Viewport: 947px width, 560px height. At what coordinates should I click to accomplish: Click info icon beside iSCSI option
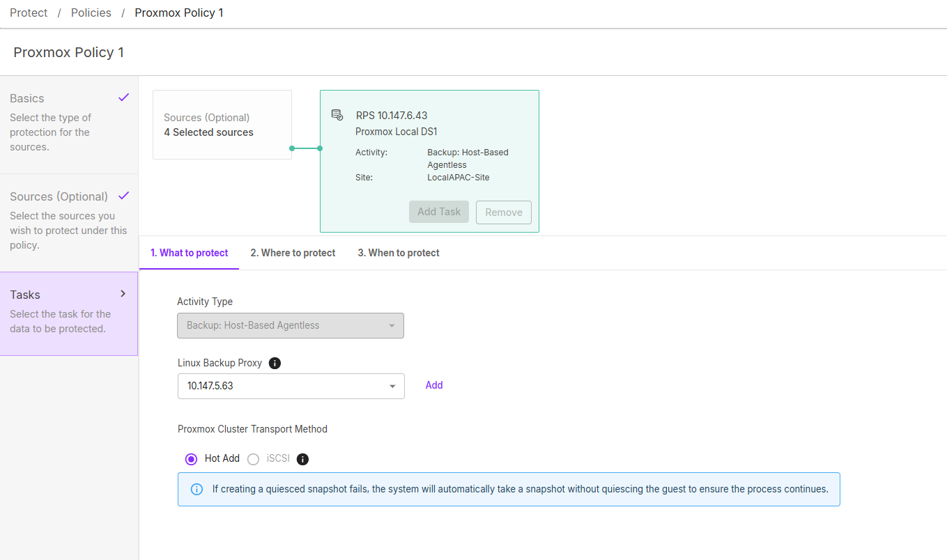pyautogui.click(x=302, y=459)
